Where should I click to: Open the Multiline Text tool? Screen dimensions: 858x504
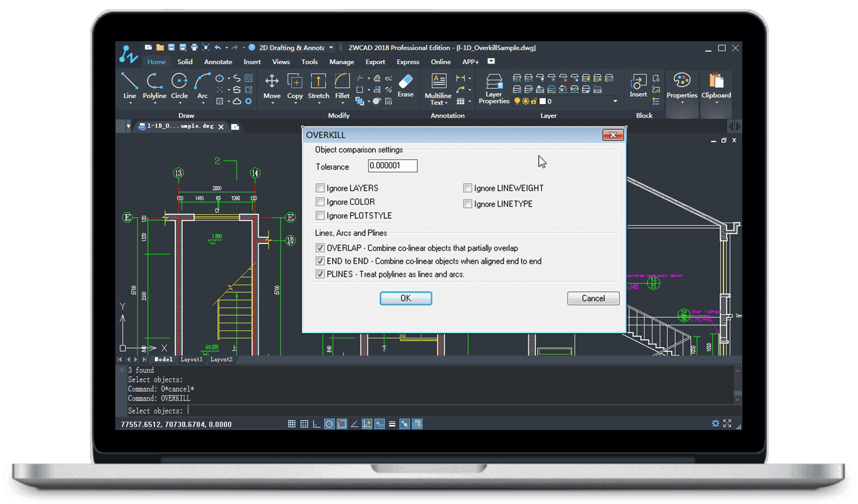pos(438,88)
